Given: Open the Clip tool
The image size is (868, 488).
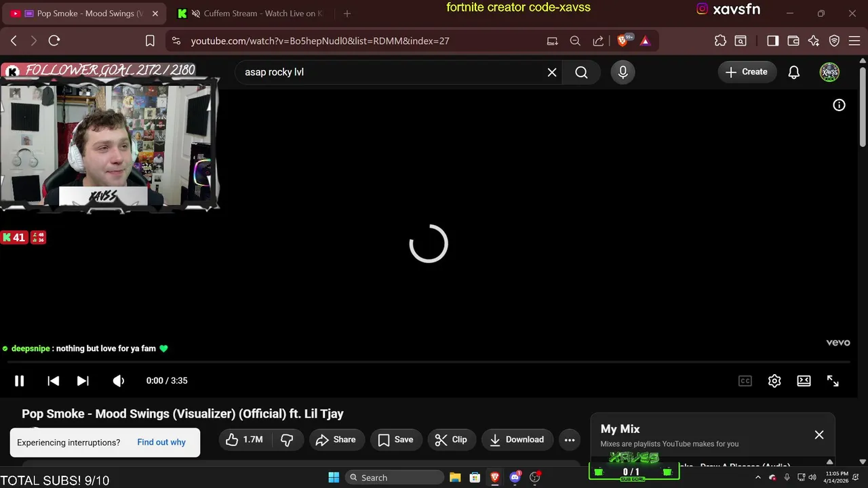Looking at the screenshot, I should click(452, 440).
